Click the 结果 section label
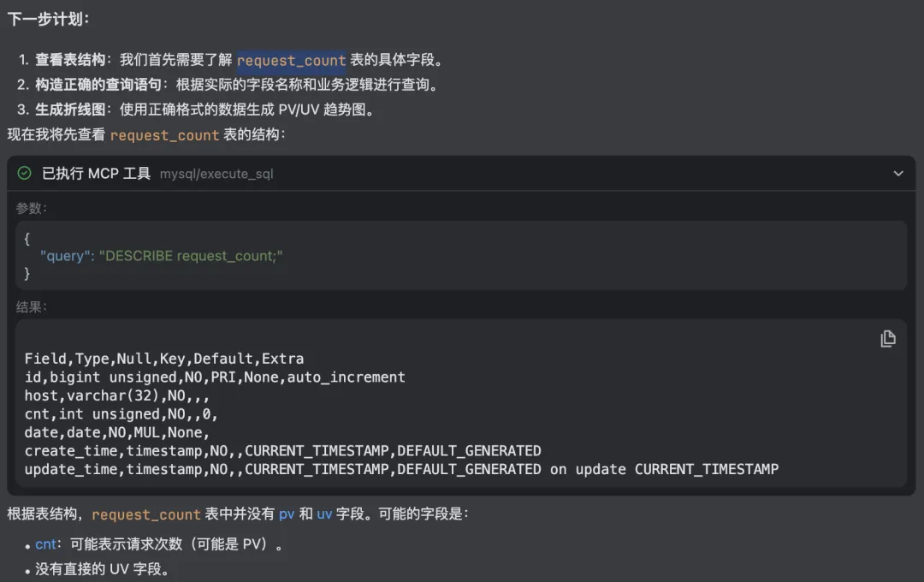The height and width of the screenshot is (582, 924). coord(31,306)
